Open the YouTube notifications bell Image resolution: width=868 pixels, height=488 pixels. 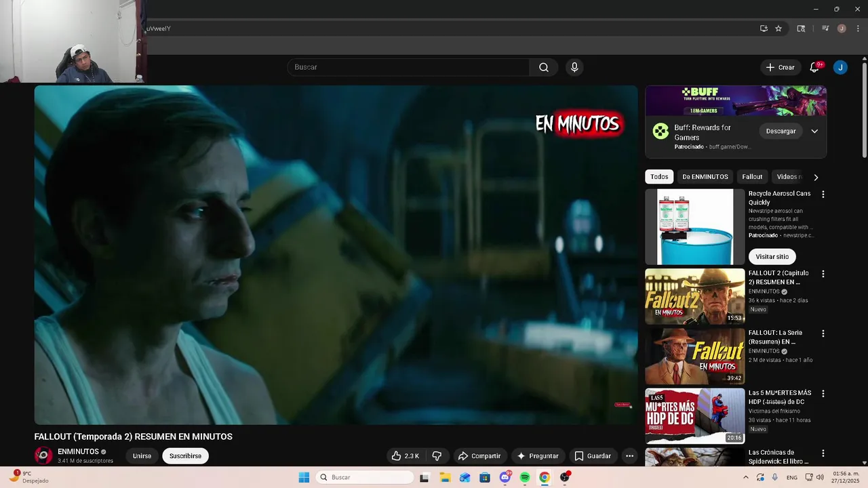(814, 67)
